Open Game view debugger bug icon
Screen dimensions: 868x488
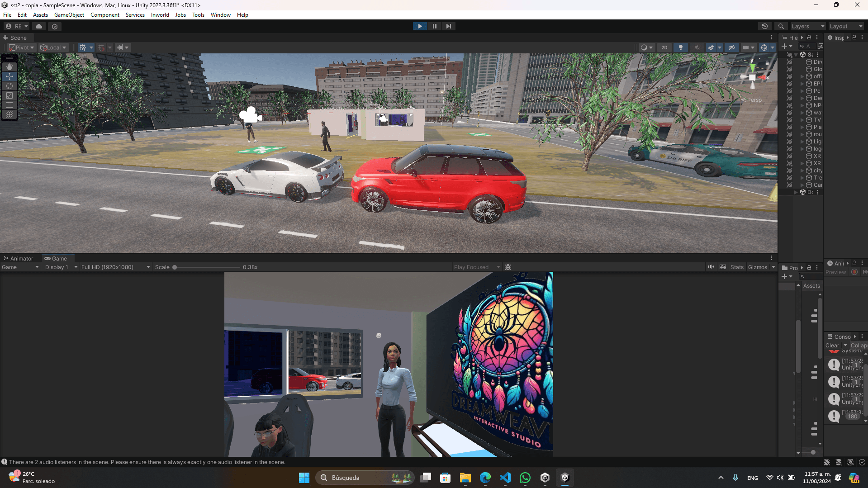(x=508, y=267)
